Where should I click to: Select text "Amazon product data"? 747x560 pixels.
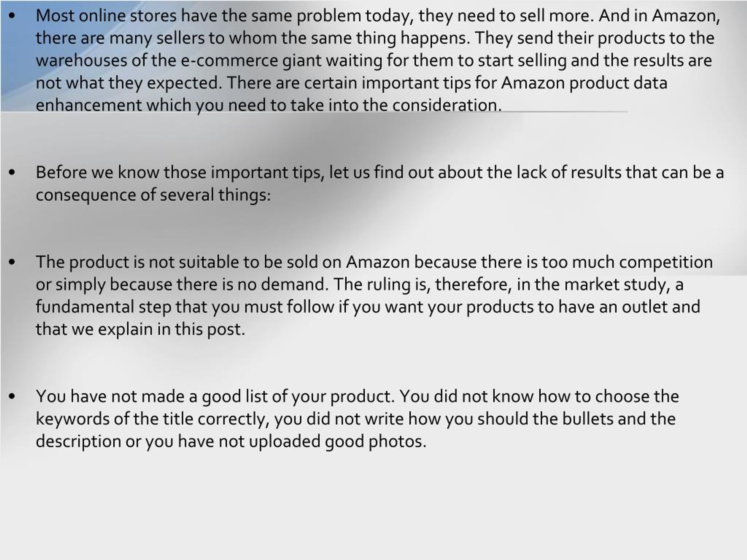[584, 83]
